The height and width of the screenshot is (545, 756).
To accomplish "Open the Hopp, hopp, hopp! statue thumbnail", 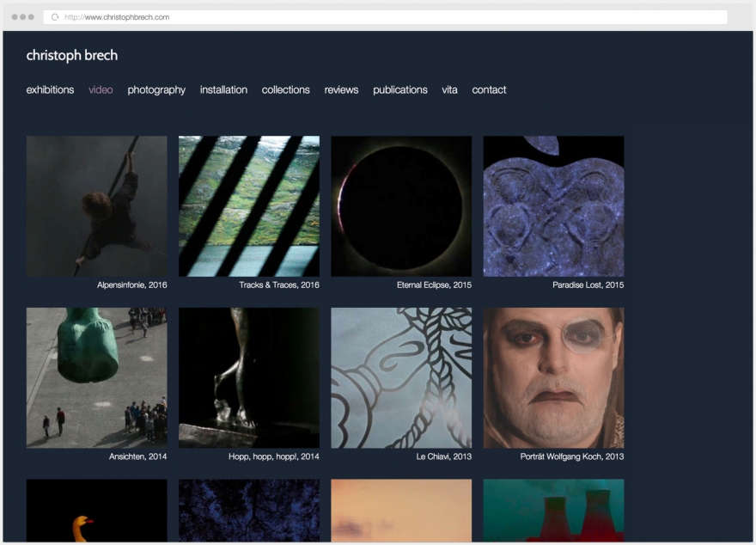I will pos(249,377).
